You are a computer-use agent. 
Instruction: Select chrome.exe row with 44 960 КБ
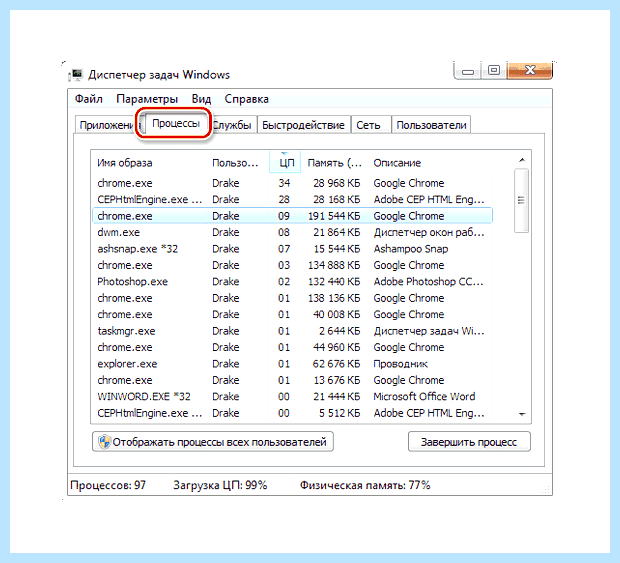293,347
